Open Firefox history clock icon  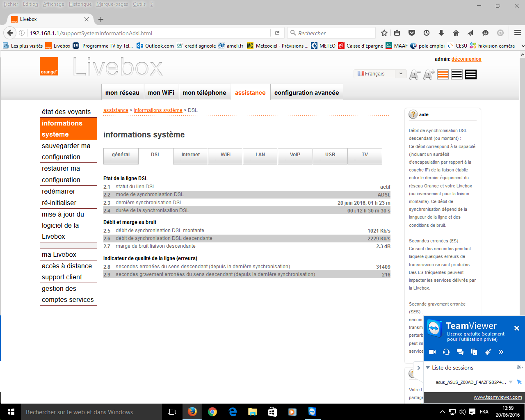click(x=427, y=33)
